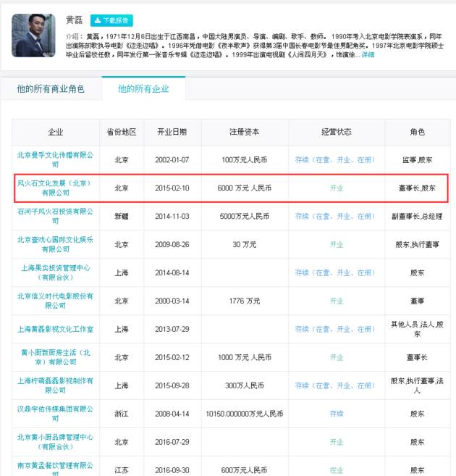Open 北京信义时代电影股份有限公司 link

56,301
